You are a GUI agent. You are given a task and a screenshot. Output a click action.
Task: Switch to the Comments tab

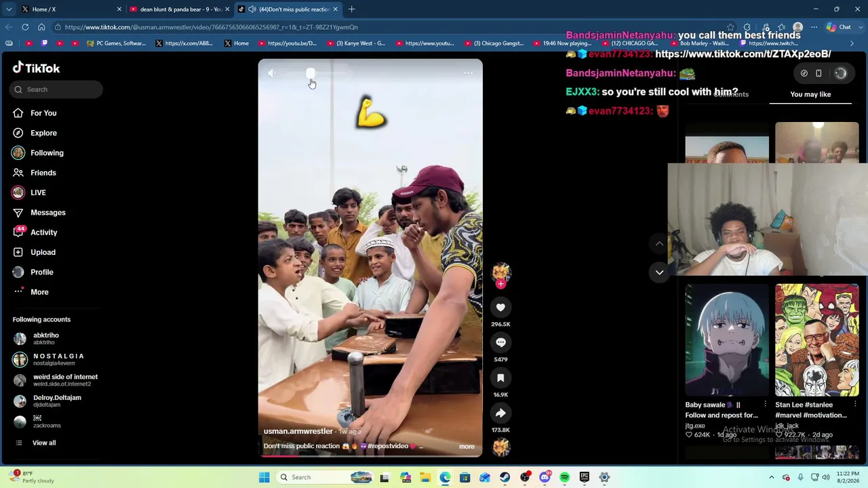[731, 95]
